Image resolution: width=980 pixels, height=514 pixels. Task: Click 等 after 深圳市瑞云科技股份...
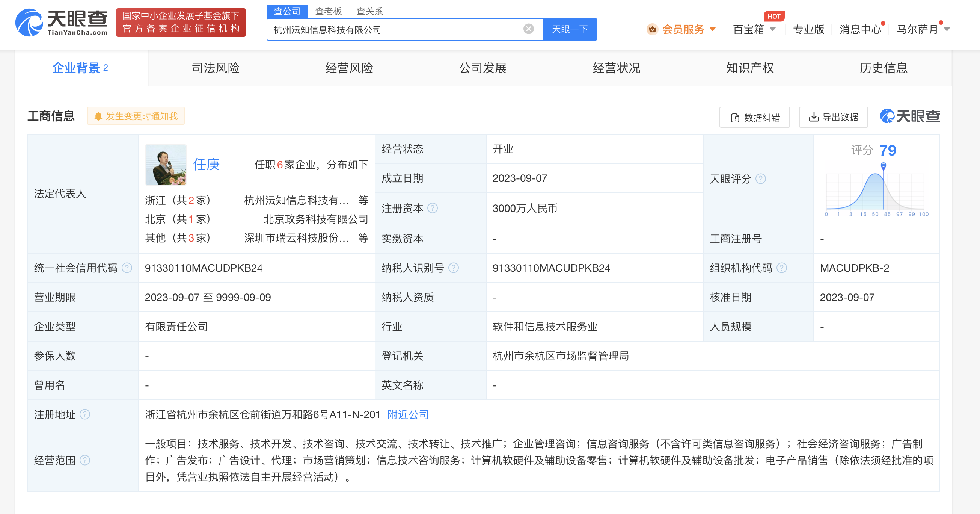point(363,238)
